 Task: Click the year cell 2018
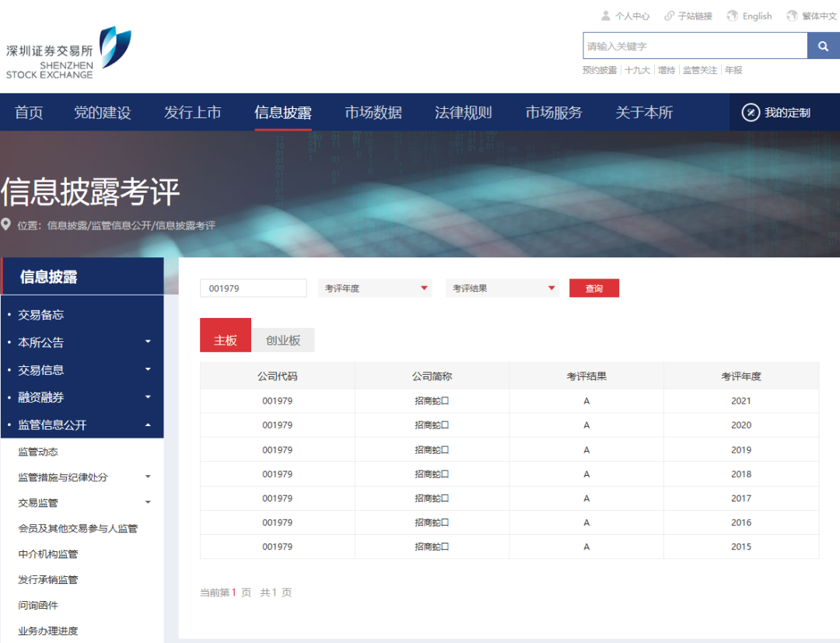pos(741,474)
